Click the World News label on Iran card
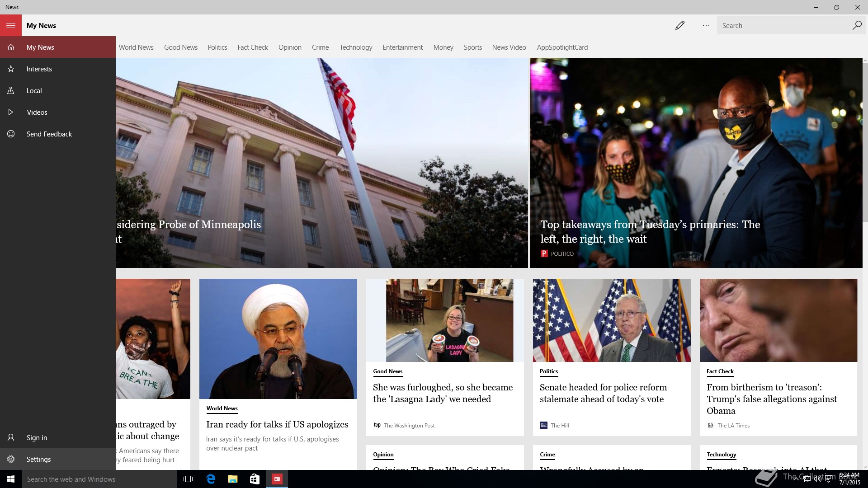The height and width of the screenshot is (488, 868). coord(222,408)
